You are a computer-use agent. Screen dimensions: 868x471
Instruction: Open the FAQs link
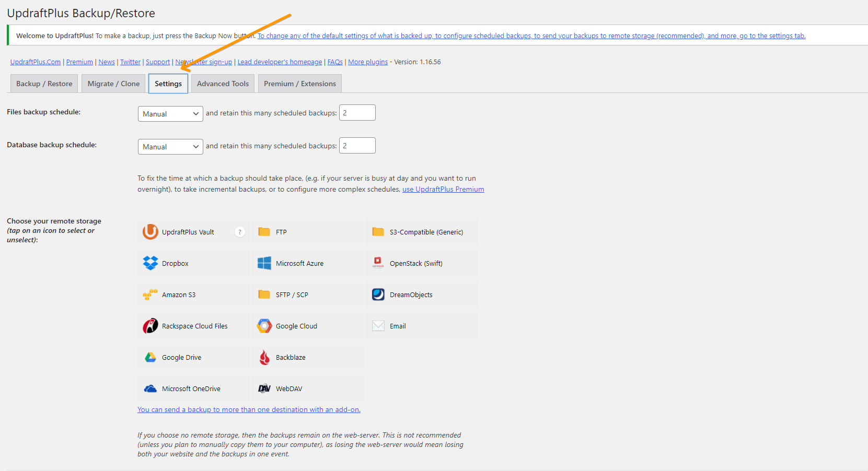pos(335,62)
